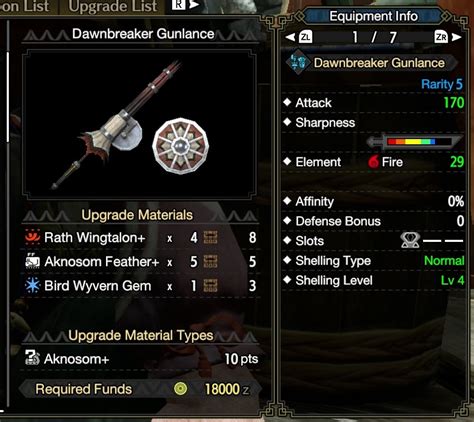
Task: Click the ZR next page button
Action: click(x=441, y=37)
